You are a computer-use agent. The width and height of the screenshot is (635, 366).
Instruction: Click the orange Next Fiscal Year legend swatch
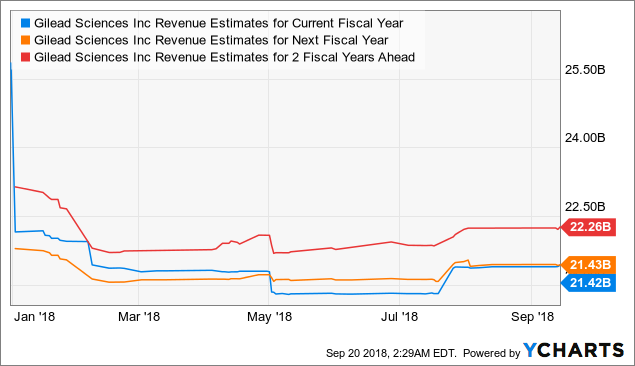pos(26,40)
